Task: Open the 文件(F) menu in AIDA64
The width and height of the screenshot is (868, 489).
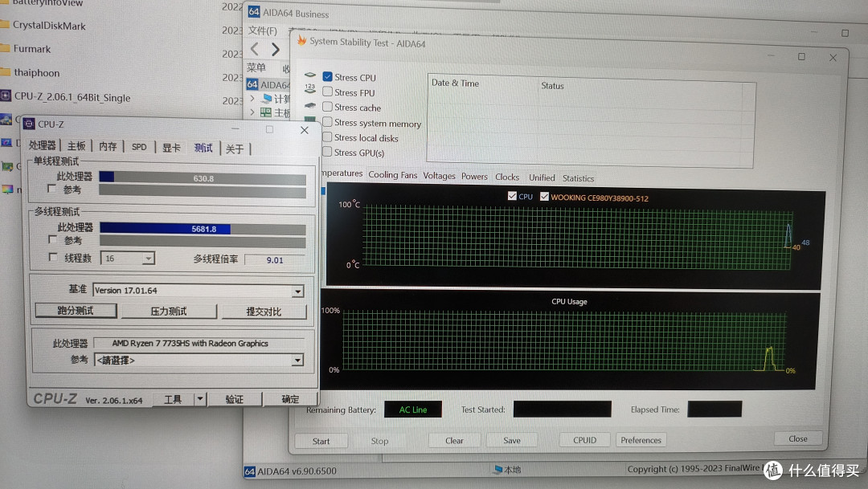Action: tap(262, 31)
